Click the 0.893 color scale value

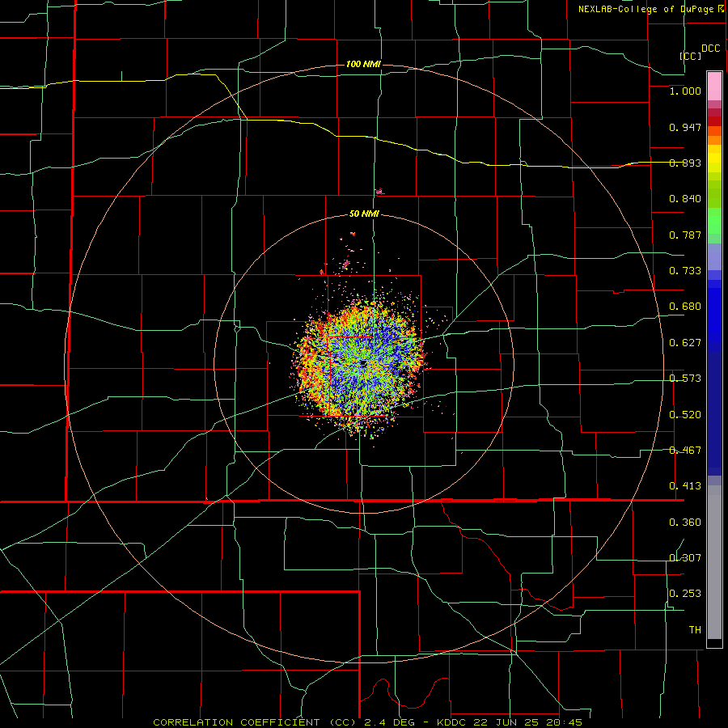tap(685, 163)
